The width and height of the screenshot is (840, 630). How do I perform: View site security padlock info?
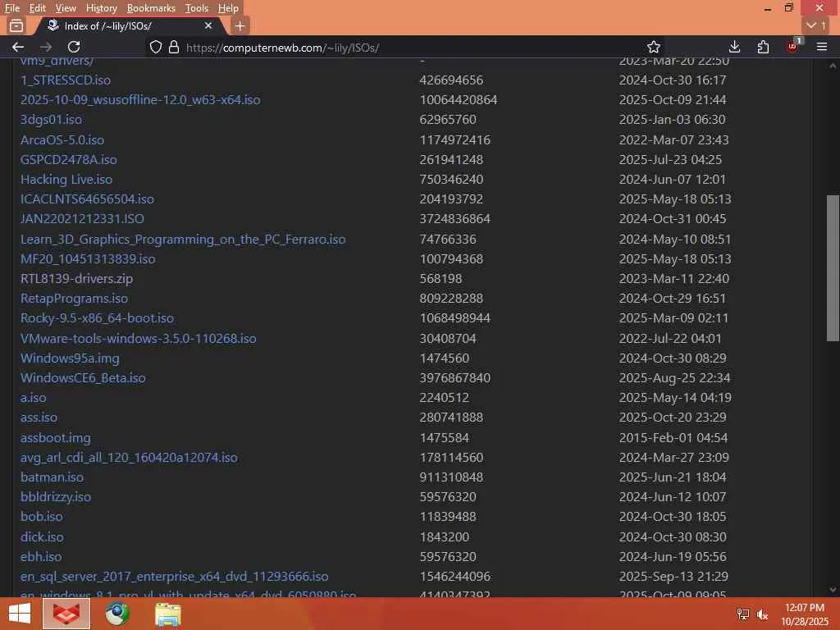coord(174,47)
